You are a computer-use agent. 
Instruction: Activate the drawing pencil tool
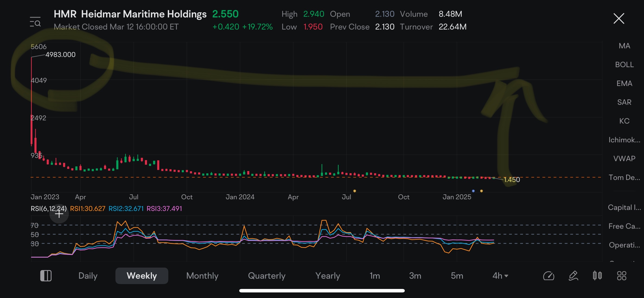pyautogui.click(x=573, y=276)
